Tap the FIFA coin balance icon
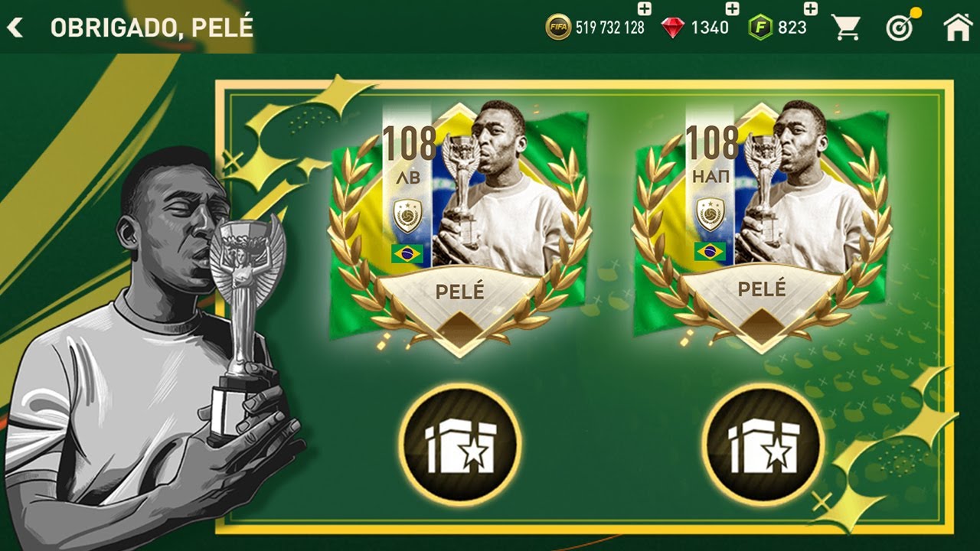This screenshot has width=980, height=551. tap(558, 28)
